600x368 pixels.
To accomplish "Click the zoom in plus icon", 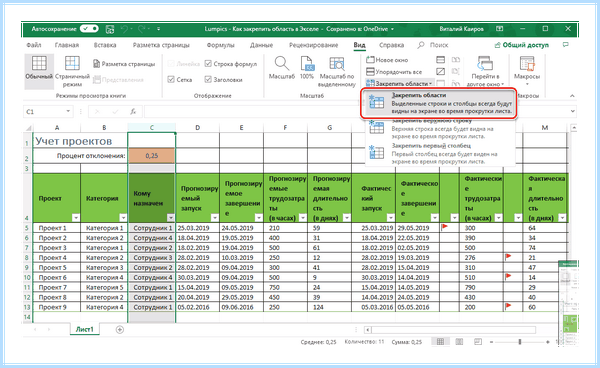I will 548,342.
